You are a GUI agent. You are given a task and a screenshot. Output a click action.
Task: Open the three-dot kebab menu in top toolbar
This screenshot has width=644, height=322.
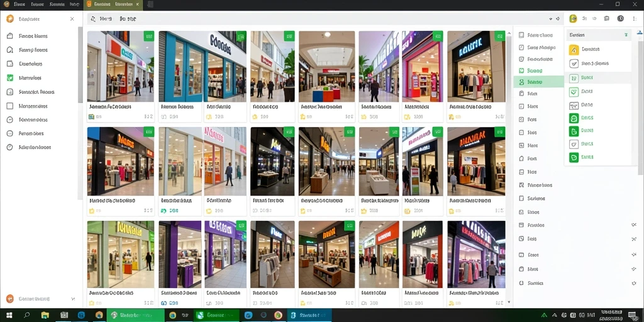(x=635, y=18)
